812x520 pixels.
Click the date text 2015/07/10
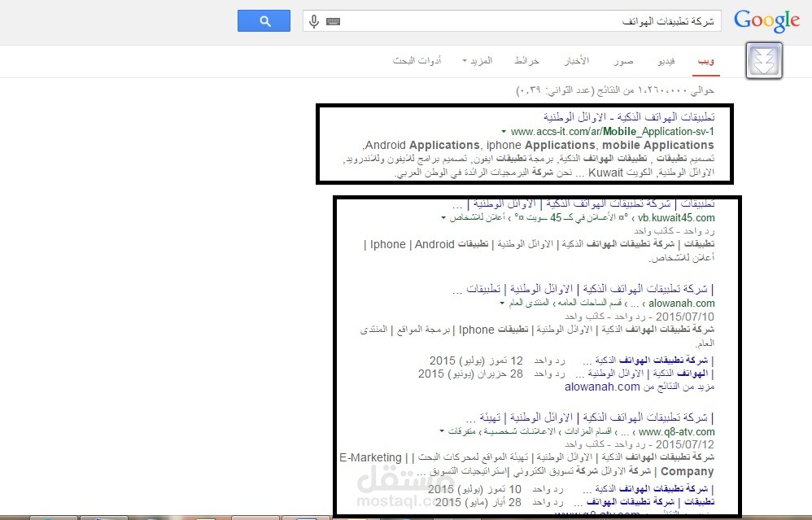[684, 317]
